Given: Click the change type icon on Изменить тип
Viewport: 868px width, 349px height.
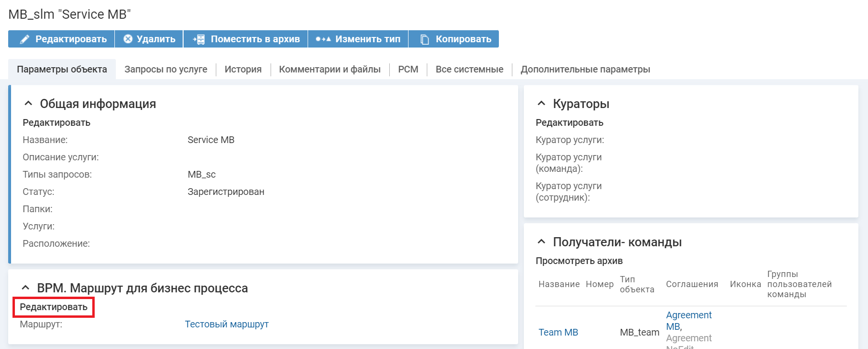Looking at the screenshot, I should point(323,39).
